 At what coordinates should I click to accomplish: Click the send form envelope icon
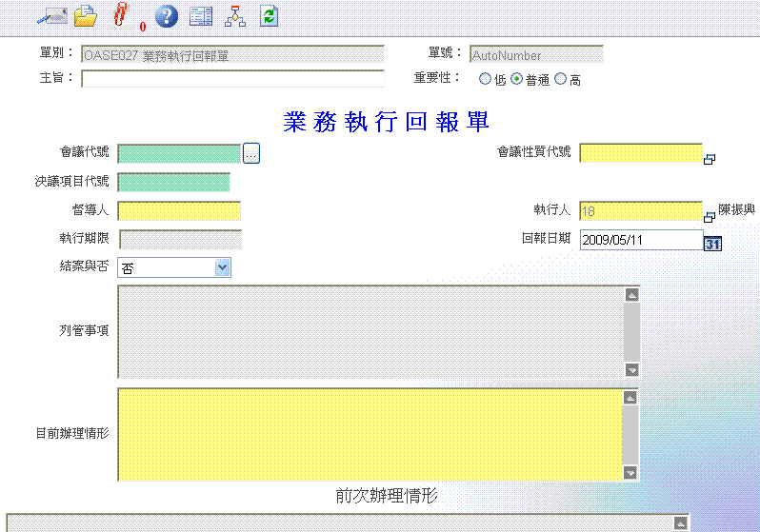pos(50,15)
